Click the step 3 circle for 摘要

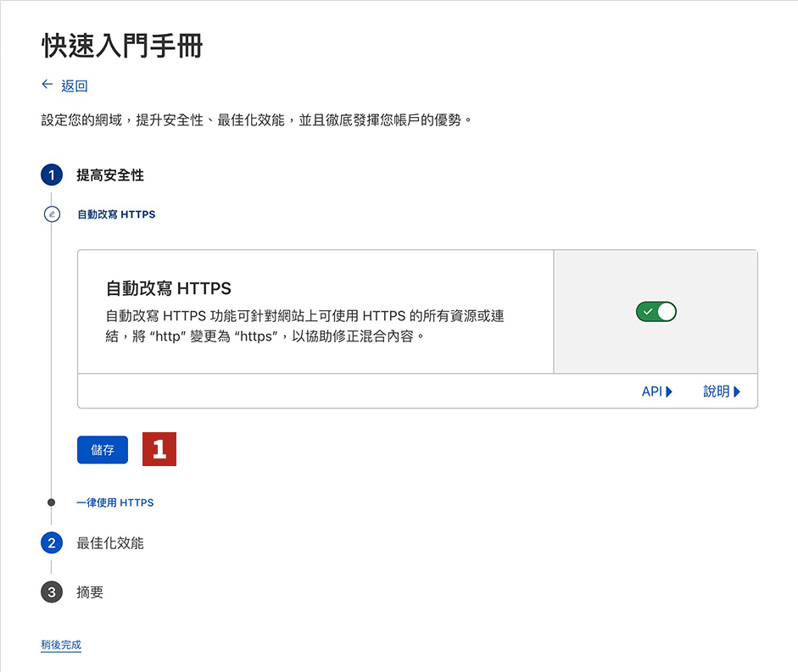pos(52,592)
